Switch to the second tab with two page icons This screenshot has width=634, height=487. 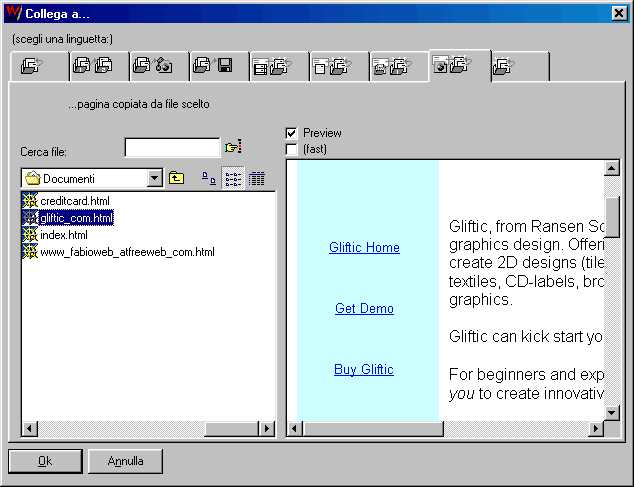click(x=98, y=67)
